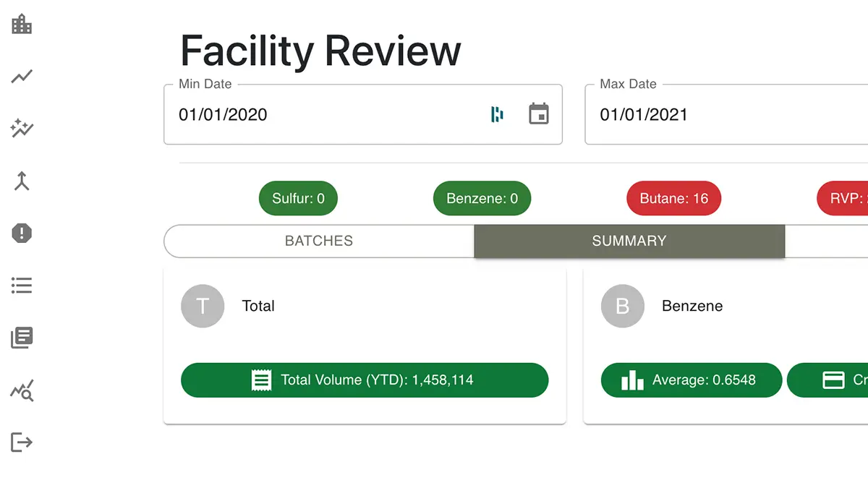The image size is (868, 488).
Task: Open the bulleted list sidebar icon
Action: click(x=22, y=286)
